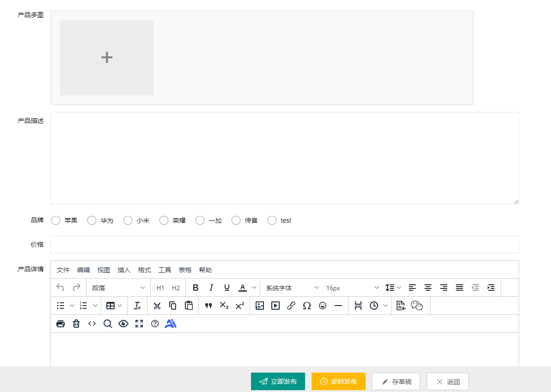
Task: Select the test brand radio button
Action: [x=272, y=220]
